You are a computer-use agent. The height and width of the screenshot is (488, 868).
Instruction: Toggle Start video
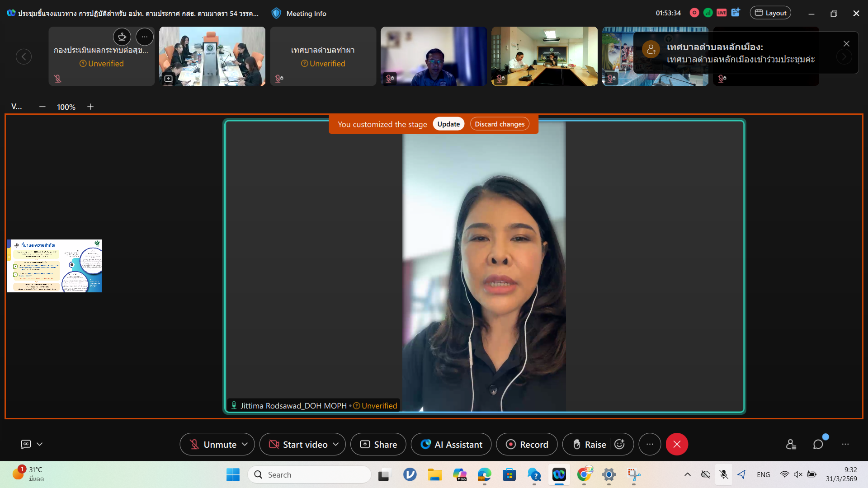[x=298, y=445]
